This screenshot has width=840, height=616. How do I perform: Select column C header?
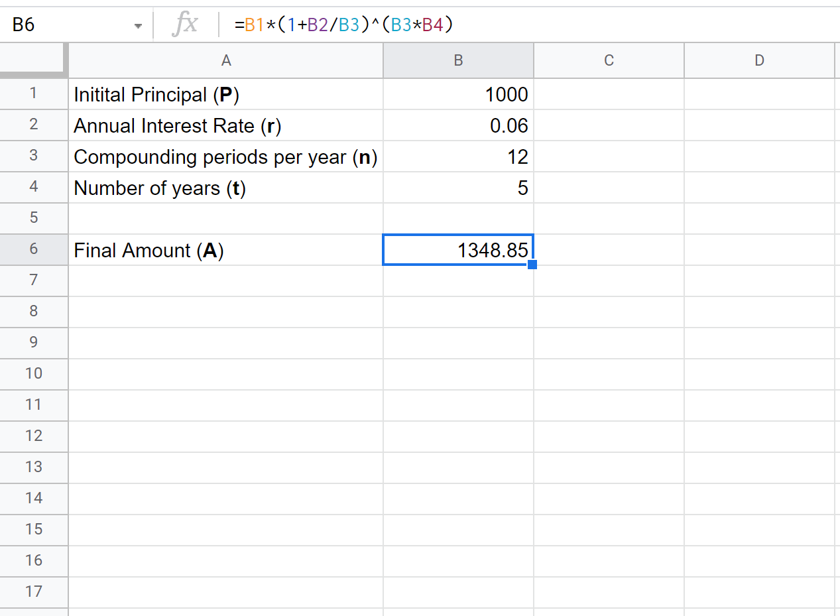click(x=608, y=60)
